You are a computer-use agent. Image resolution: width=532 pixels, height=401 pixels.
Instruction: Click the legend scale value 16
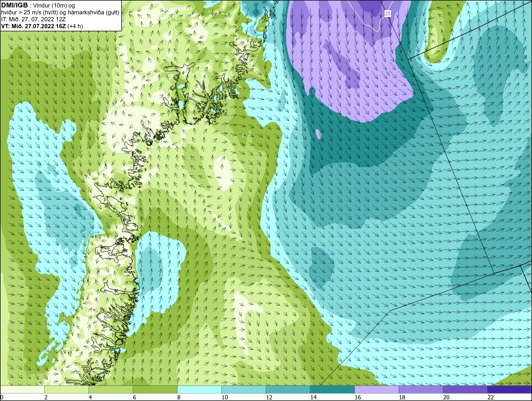[358, 398]
